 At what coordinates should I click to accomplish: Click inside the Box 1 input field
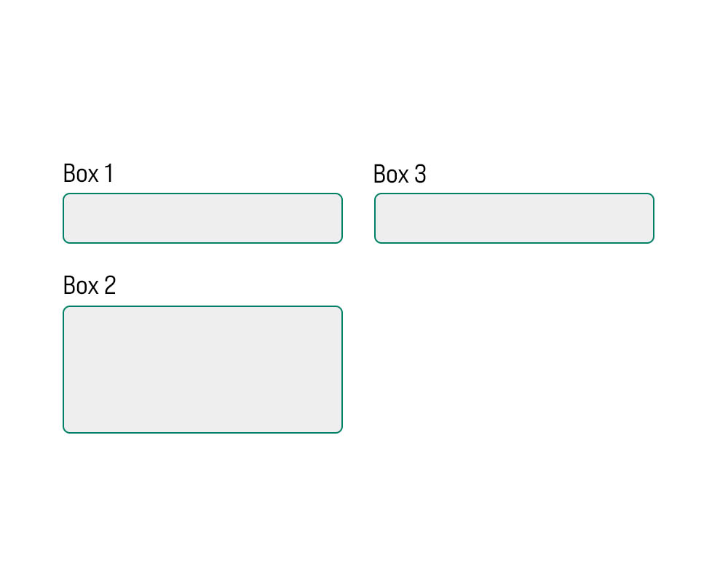click(202, 218)
